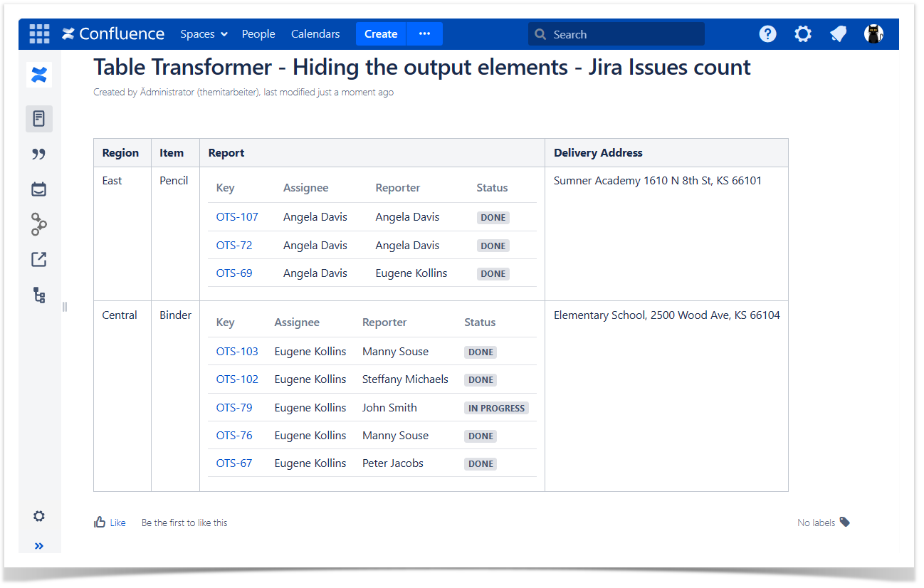Expand the Spaces dropdown menu
Viewport: 924px width, 588px height.
pos(204,33)
